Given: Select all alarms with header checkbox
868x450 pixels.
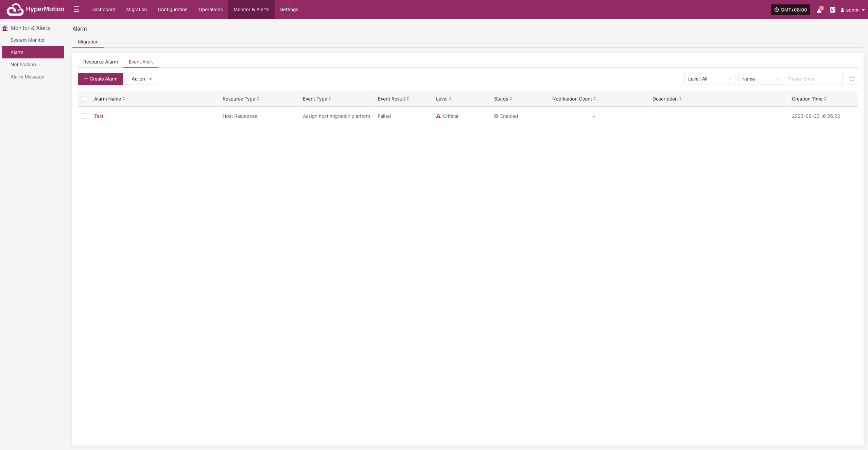Looking at the screenshot, I should coord(84,99).
